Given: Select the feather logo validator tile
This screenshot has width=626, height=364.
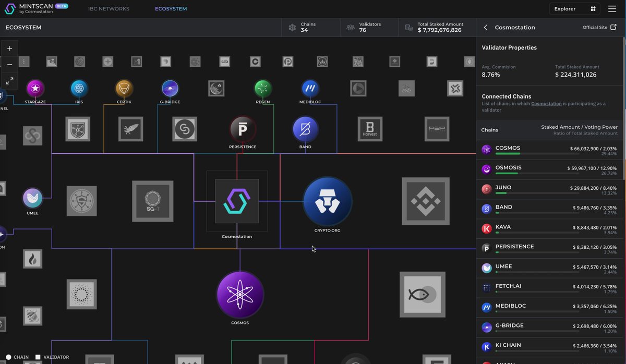Looking at the screenshot, I should click(x=130, y=129).
